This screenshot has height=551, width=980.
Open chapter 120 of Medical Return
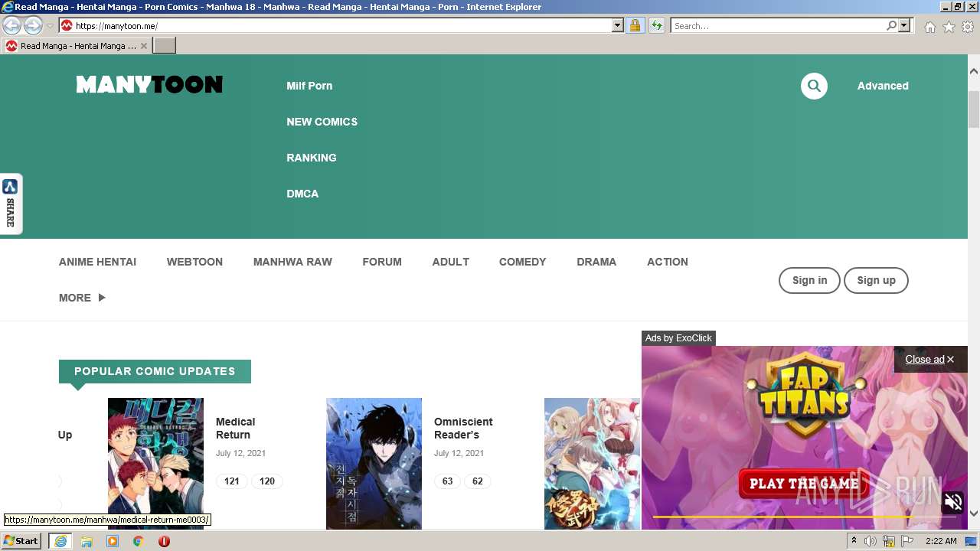tap(267, 481)
